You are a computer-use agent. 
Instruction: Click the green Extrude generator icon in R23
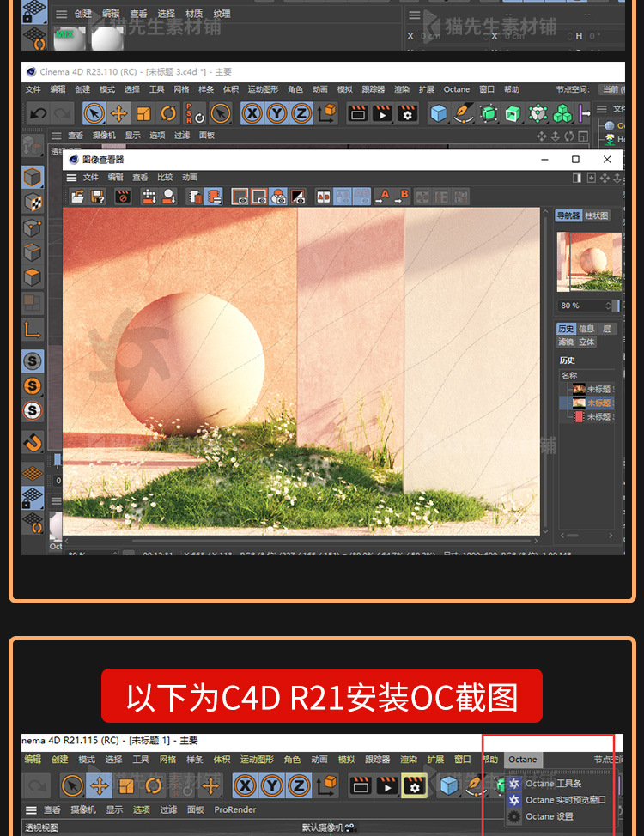click(x=513, y=113)
